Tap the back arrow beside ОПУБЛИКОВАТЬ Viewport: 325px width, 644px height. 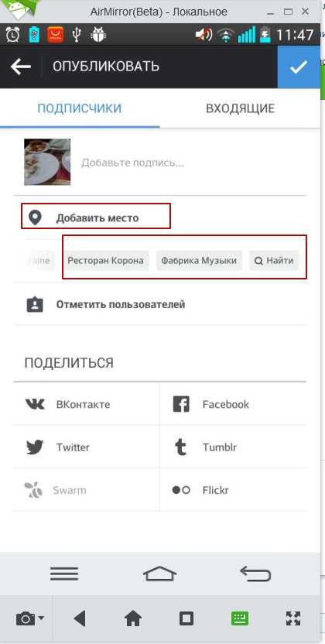pos(21,67)
